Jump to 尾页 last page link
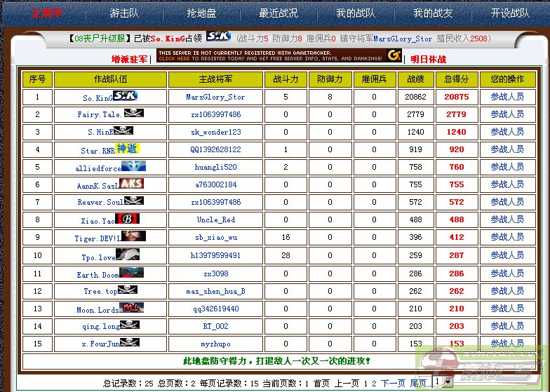 (418, 383)
